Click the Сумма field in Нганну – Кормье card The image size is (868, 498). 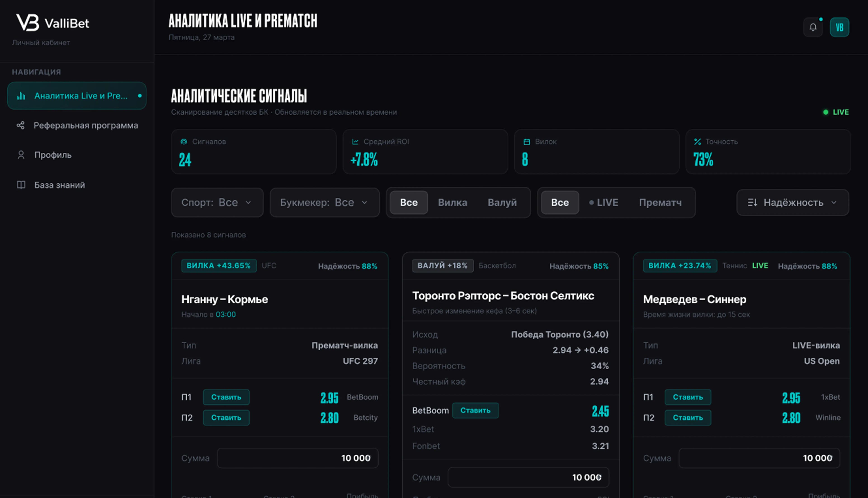297,458
